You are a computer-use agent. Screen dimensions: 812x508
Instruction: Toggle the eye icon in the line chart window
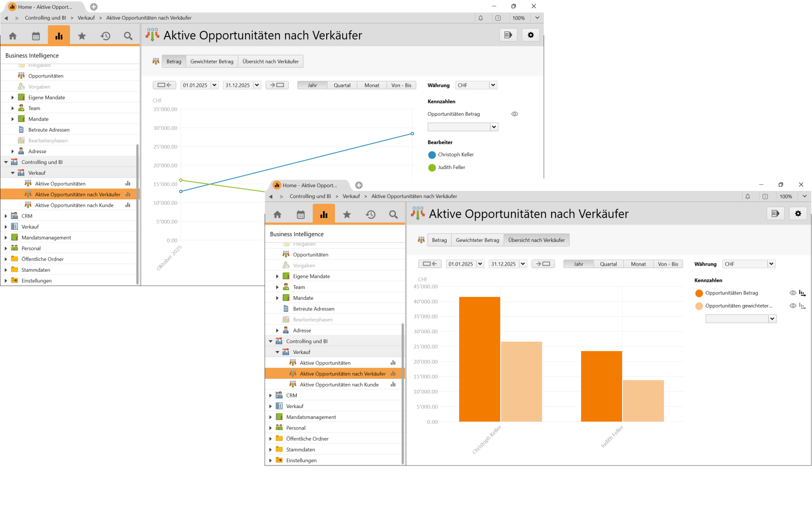(x=515, y=114)
